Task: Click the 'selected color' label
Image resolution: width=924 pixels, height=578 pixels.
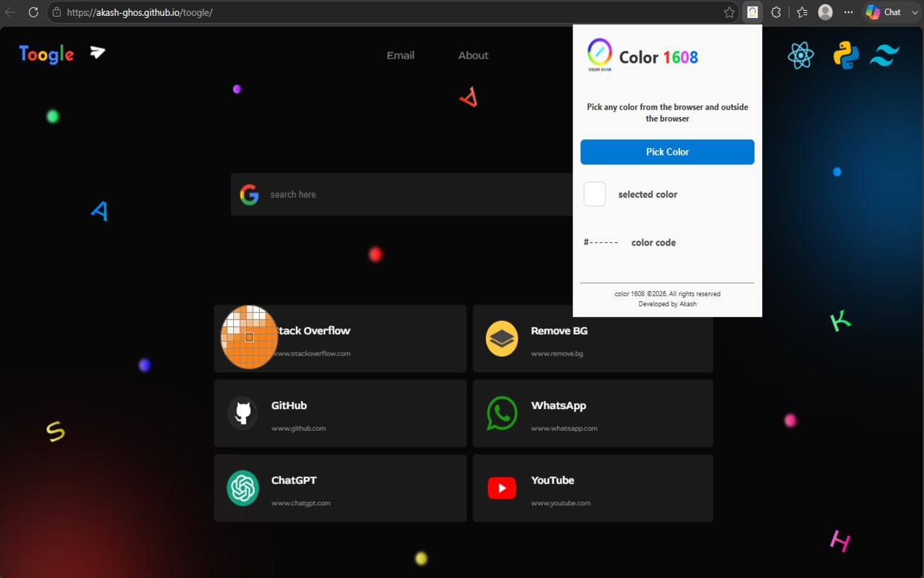Action: (x=648, y=194)
